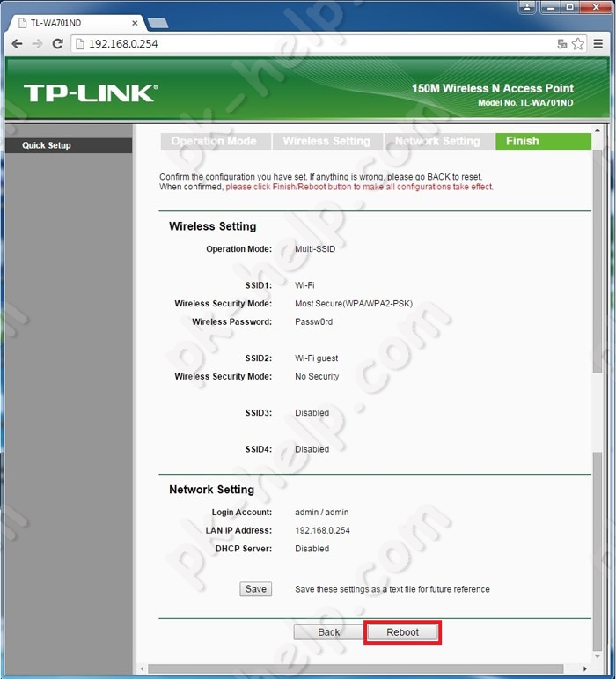This screenshot has height=679, width=616.
Task: Go to the Operation Mode step
Action: click(216, 141)
